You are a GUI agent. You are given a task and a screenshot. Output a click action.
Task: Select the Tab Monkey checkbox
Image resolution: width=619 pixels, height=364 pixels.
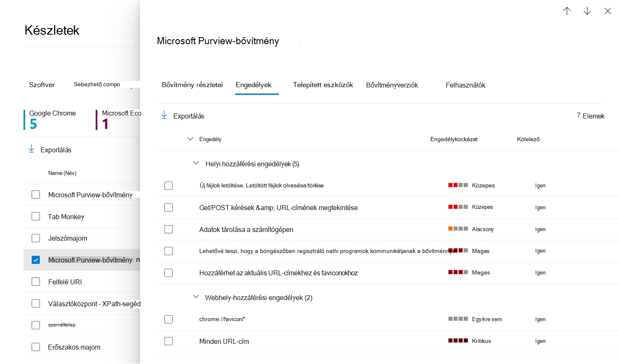36,217
